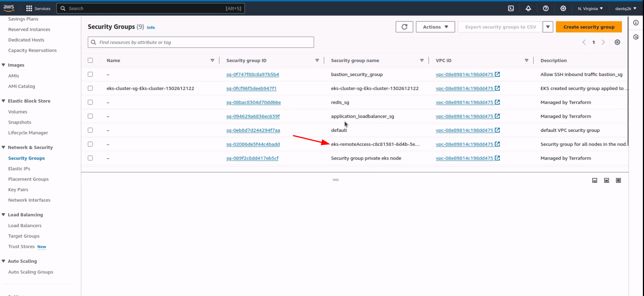Open VPC external link icon for application_loadbalancer_sg
The width and height of the screenshot is (644, 296).
(497, 116)
